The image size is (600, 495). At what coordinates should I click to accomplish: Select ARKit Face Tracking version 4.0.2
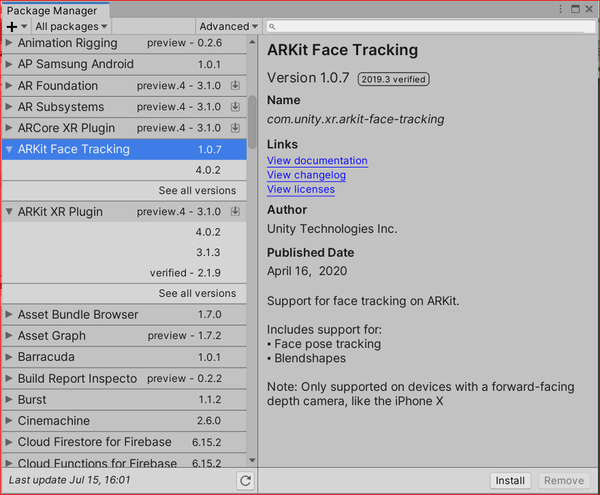(124, 170)
